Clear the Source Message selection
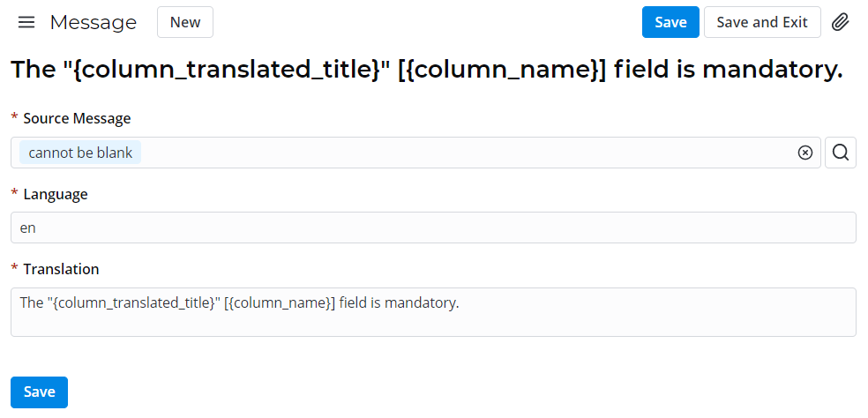The image size is (868, 418). [x=804, y=153]
